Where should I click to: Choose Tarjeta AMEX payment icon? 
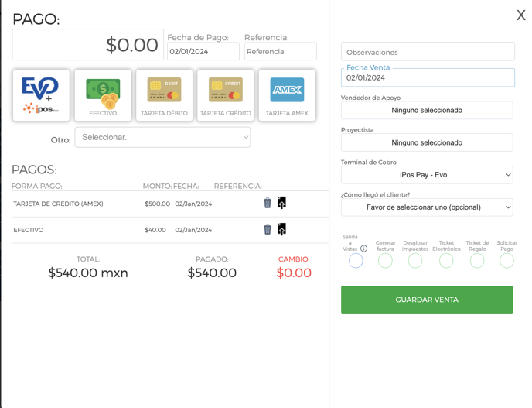(x=287, y=95)
